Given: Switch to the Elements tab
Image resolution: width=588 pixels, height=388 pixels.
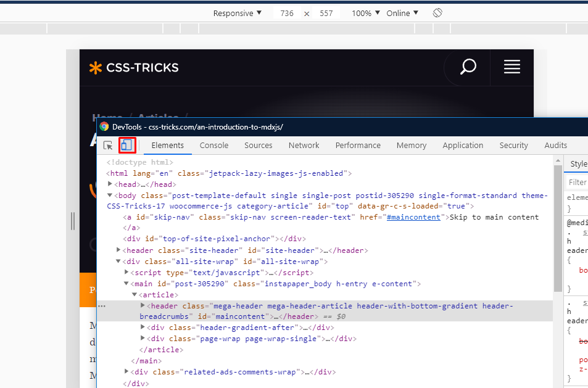Looking at the screenshot, I should coord(168,146).
